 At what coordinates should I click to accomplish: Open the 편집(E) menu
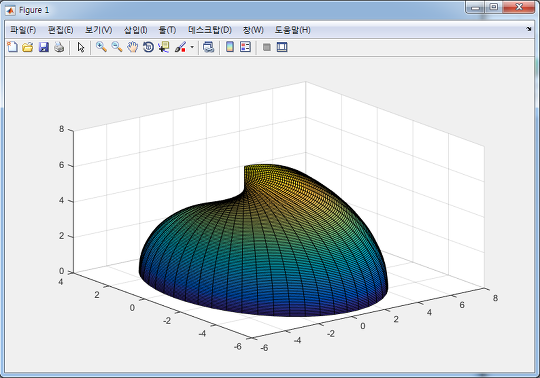[60, 30]
